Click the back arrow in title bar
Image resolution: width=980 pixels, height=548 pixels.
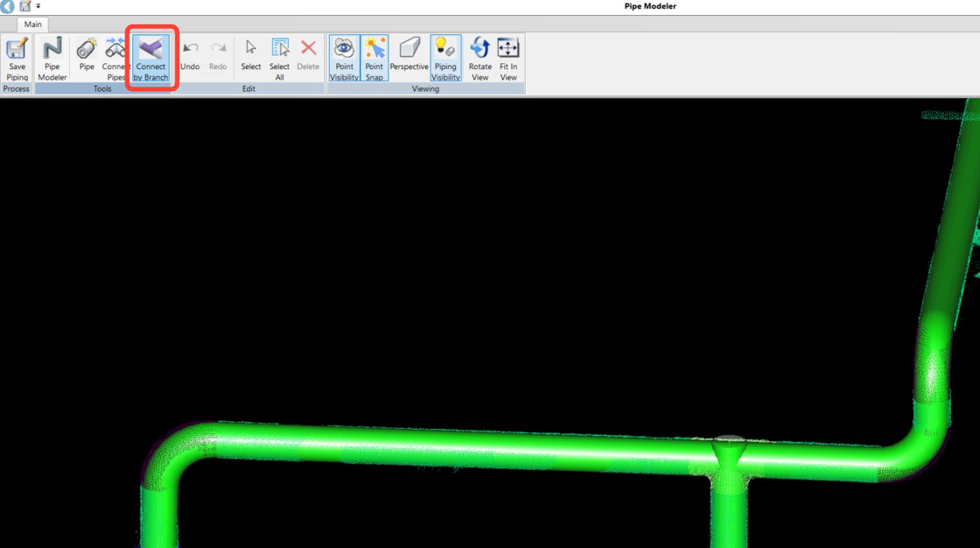tap(8, 6)
